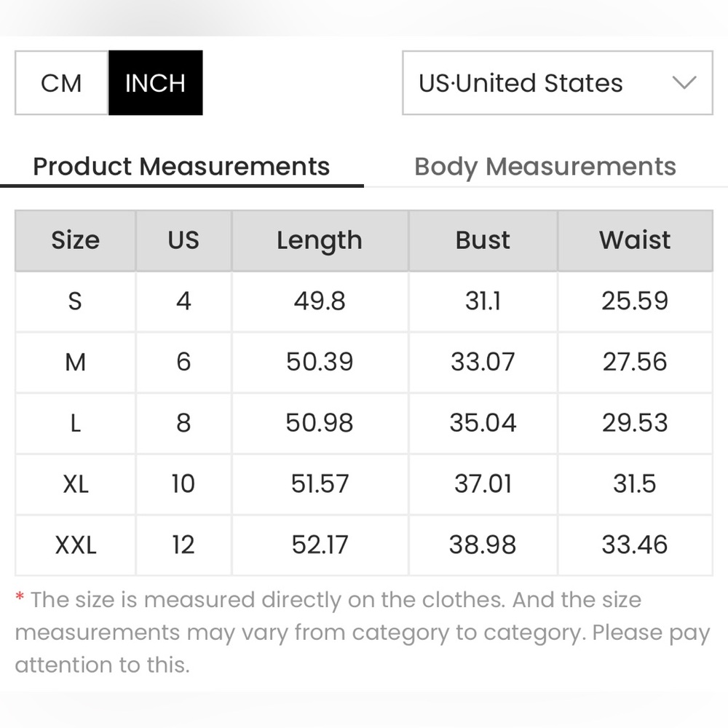Viewport: 728px width, 728px height.
Task: Click the Size column header
Action: click(75, 240)
